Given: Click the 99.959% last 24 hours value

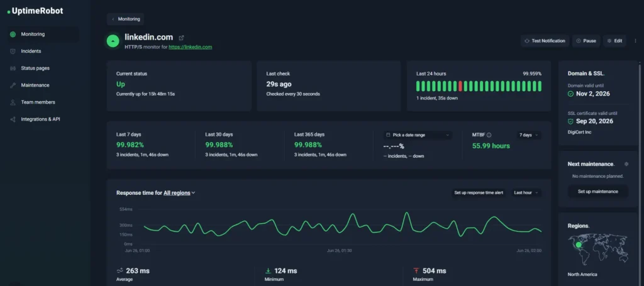Looking at the screenshot, I should tap(532, 74).
